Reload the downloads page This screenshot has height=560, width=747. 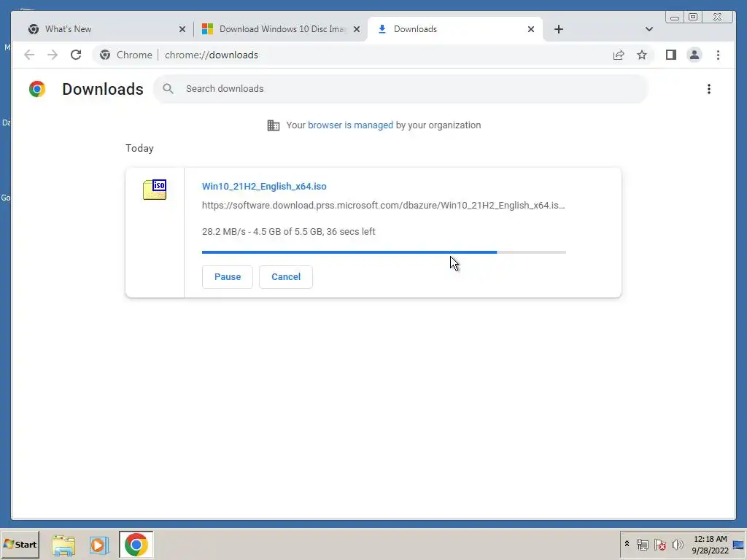point(76,55)
